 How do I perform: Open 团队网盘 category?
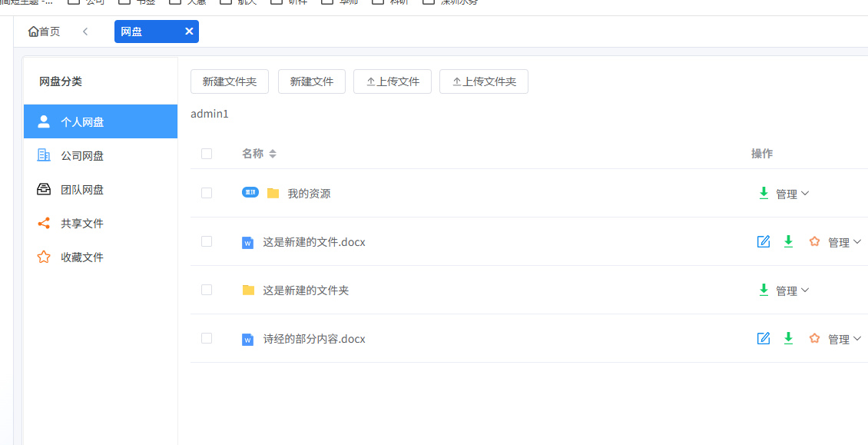click(x=100, y=190)
